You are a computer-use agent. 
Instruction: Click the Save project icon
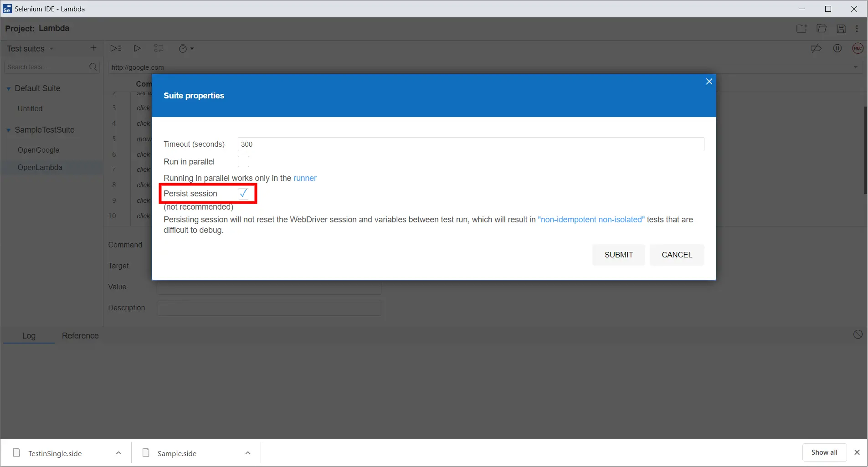[x=841, y=29]
